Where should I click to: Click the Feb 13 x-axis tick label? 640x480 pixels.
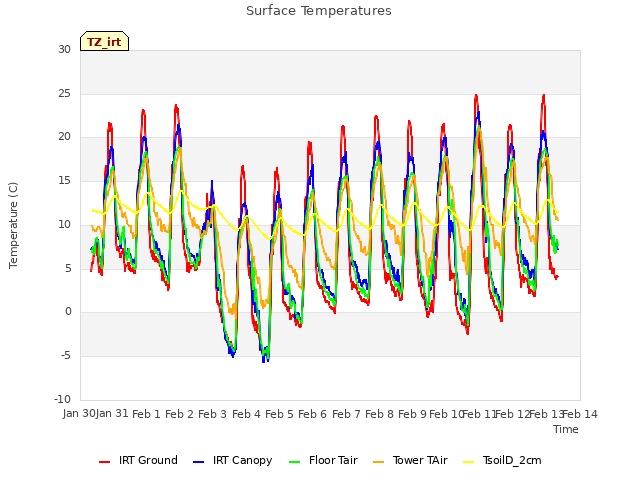click(546, 414)
